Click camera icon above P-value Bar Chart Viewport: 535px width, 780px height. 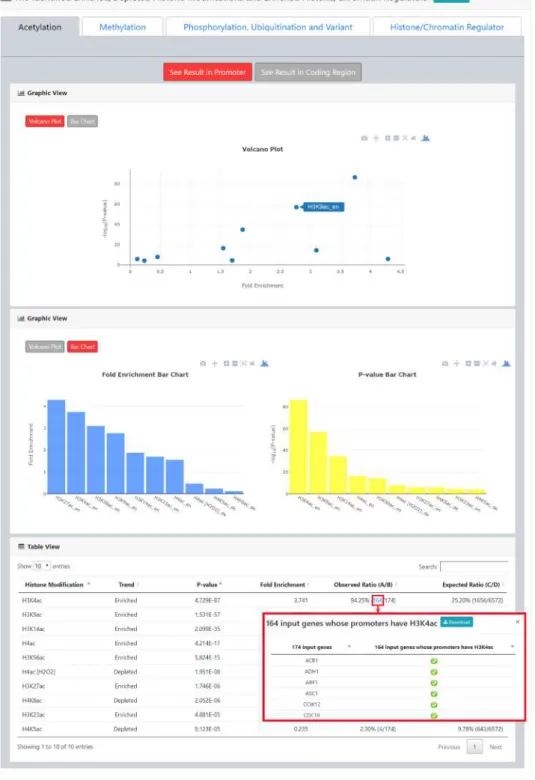[445, 364]
